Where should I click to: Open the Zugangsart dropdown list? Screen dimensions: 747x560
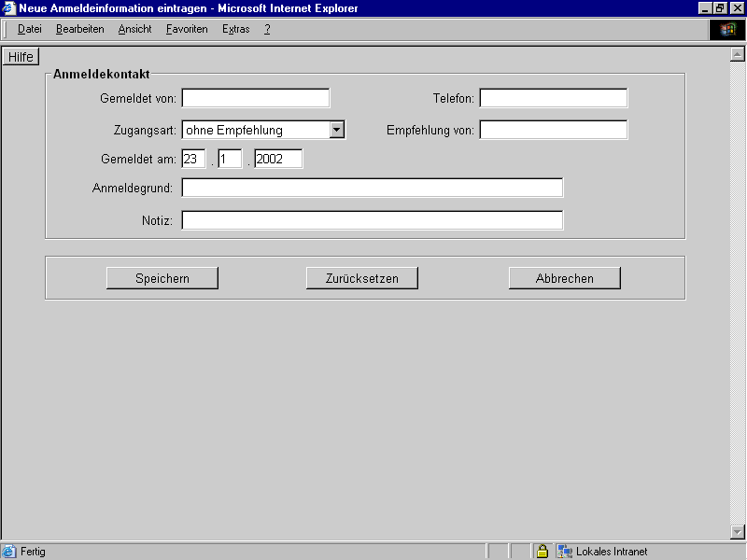pos(337,130)
